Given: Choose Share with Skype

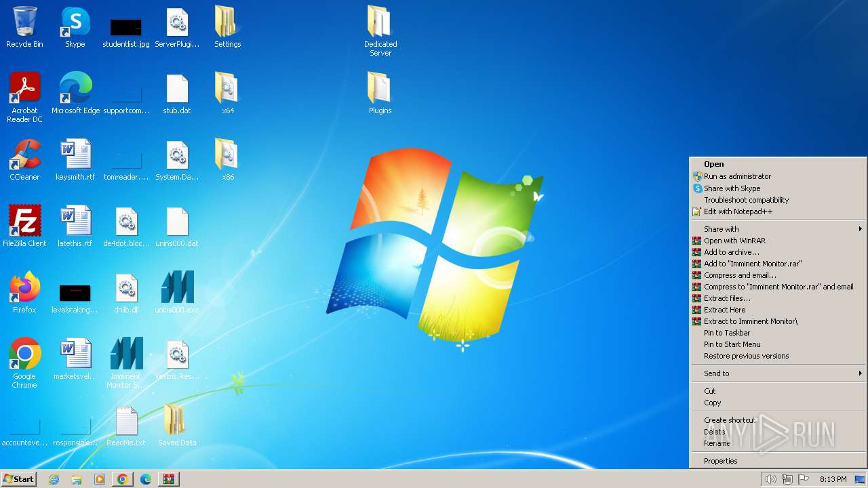Looking at the screenshot, I should [778, 188].
